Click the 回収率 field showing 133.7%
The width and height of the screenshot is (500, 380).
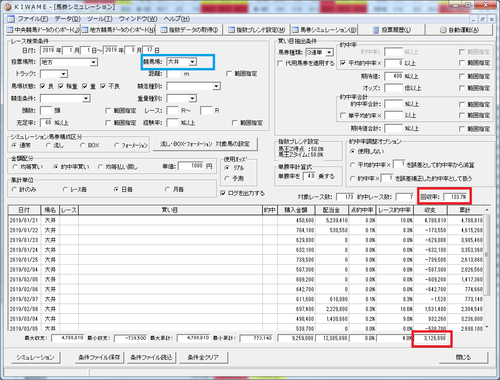(456, 197)
